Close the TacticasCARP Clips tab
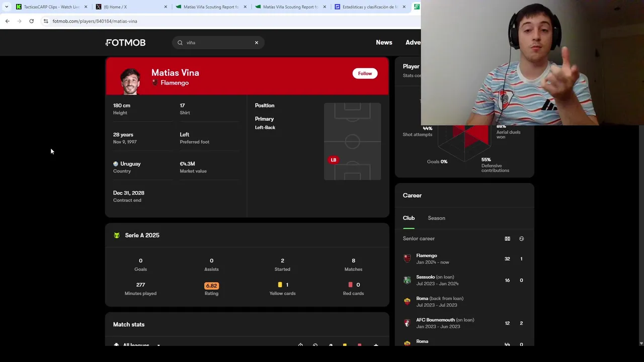The width and height of the screenshot is (644, 362). 86,7
